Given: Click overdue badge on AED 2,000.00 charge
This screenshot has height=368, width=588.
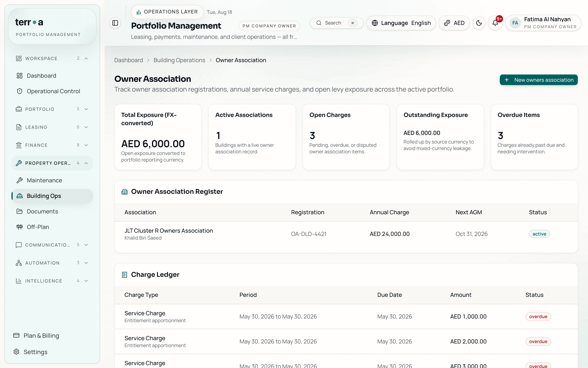Looking at the screenshot, I should pyautogui.click(x=538, y=341).
